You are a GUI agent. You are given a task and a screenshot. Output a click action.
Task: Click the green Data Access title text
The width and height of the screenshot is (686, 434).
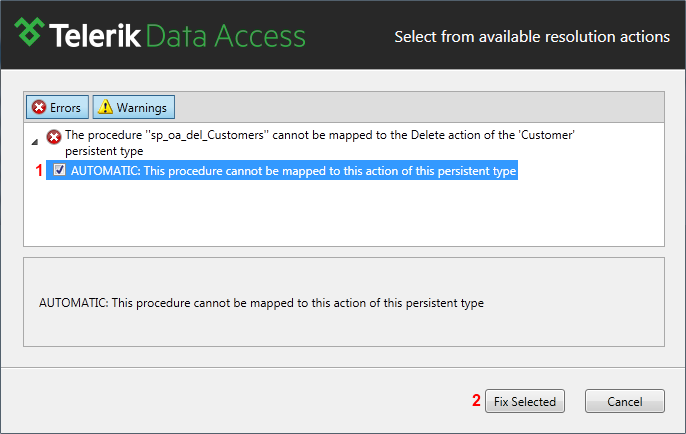pos(226,36)
